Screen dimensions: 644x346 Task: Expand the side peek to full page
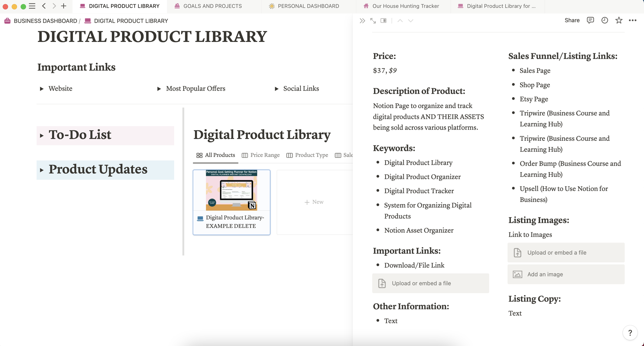point(373,20)
